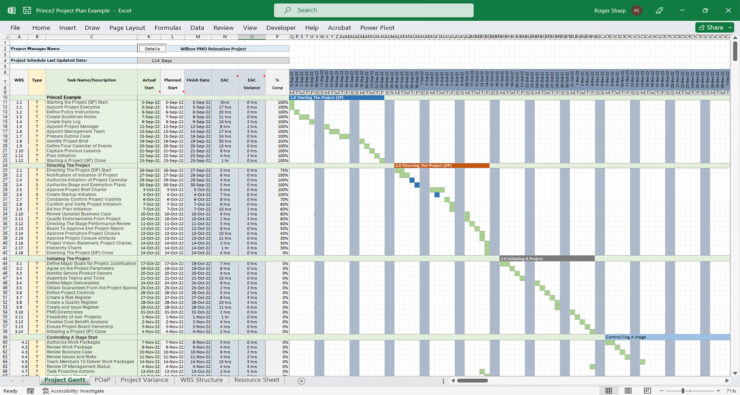Click the pen icon beside the account avatar
The height and width of the screenshot is (395, 740).
tap(660, 10)
